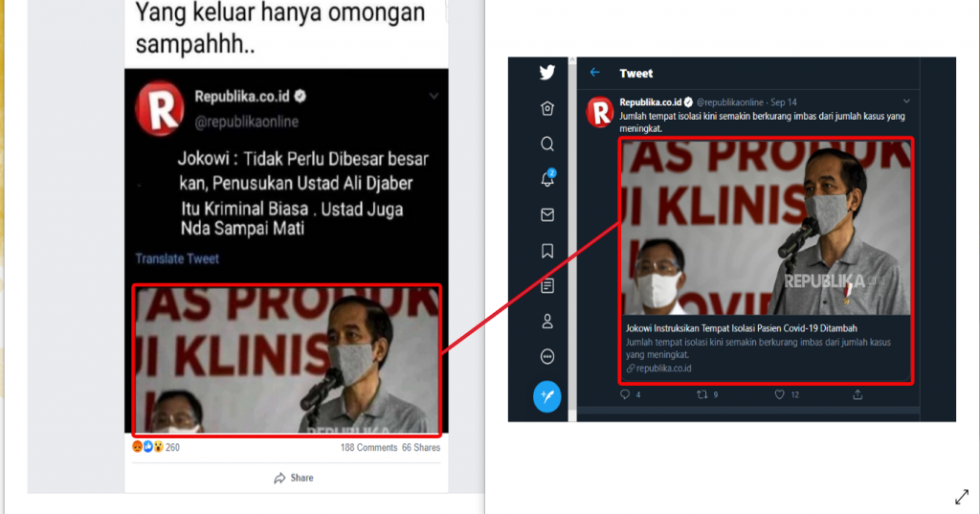Like the Republika tweet heart

click(779, 394)
